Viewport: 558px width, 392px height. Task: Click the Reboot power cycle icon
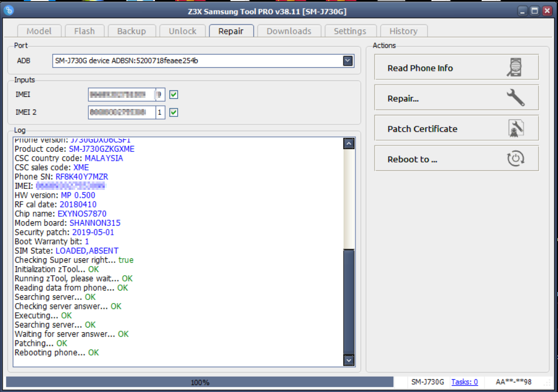pos(515,158)
